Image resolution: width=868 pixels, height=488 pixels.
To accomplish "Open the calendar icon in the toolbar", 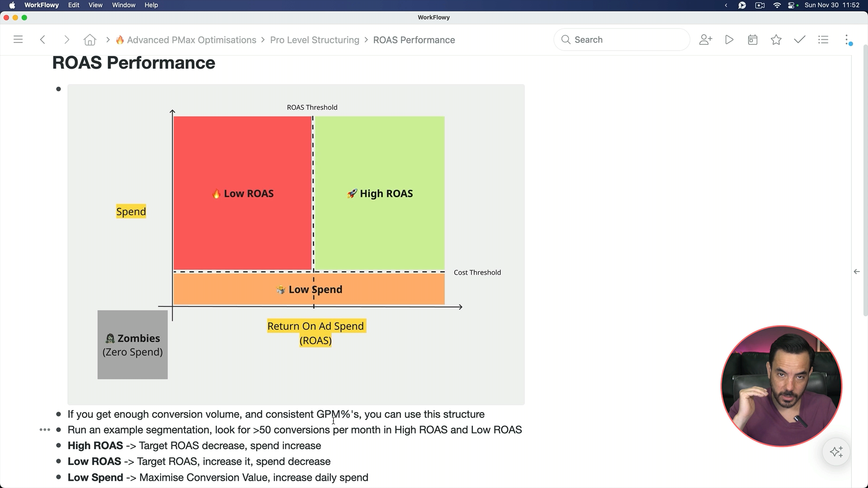I will click(x=752, y=39).
